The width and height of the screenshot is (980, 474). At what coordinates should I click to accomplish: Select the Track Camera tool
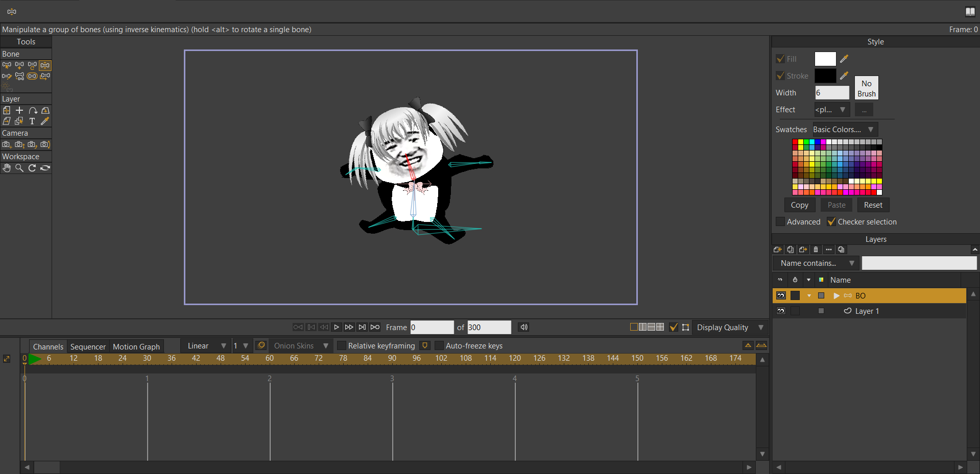pyautogui.click(x=7, y=144)
